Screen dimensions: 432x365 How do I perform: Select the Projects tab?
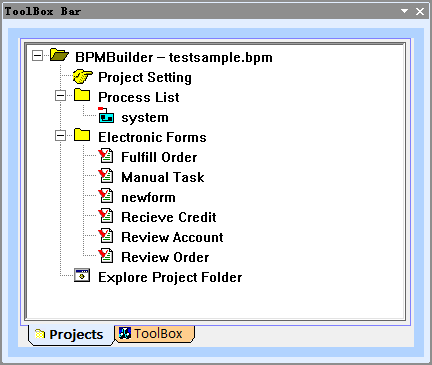click(71, 335)
